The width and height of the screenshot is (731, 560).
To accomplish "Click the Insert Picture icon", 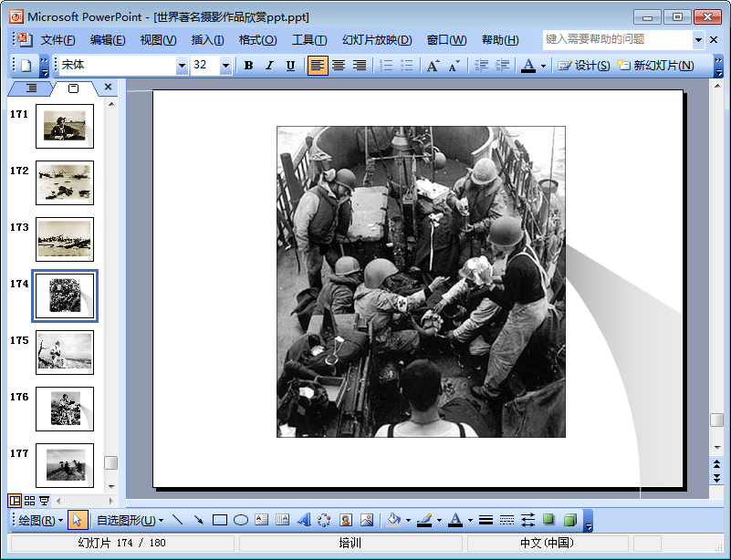I will click(367, 520).
